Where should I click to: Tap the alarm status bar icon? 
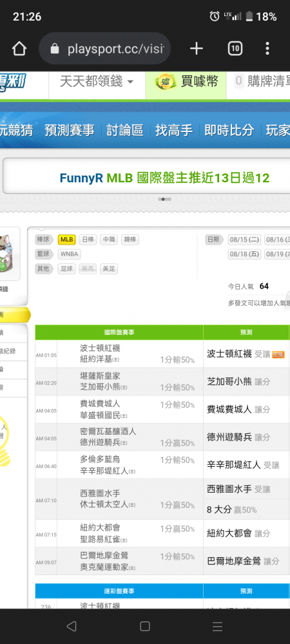pyautogui.click(x=215, y=17)
